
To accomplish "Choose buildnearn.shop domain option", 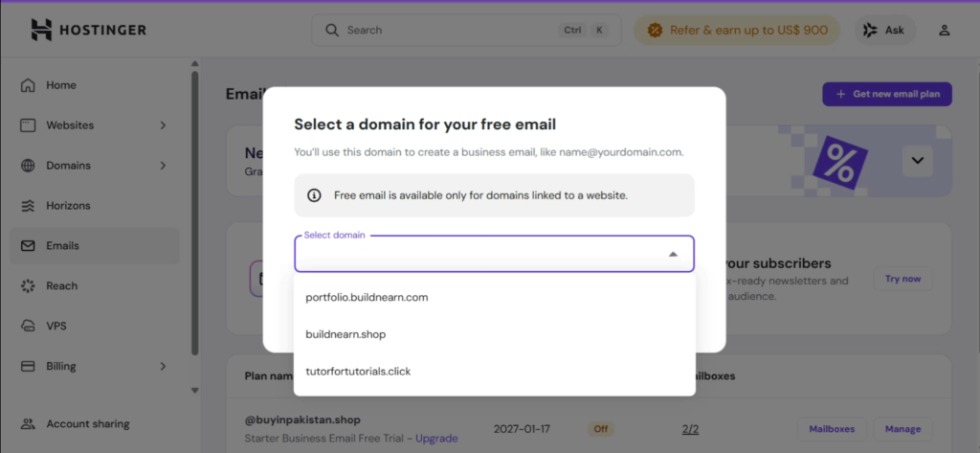I will click(x=345, y=334).
